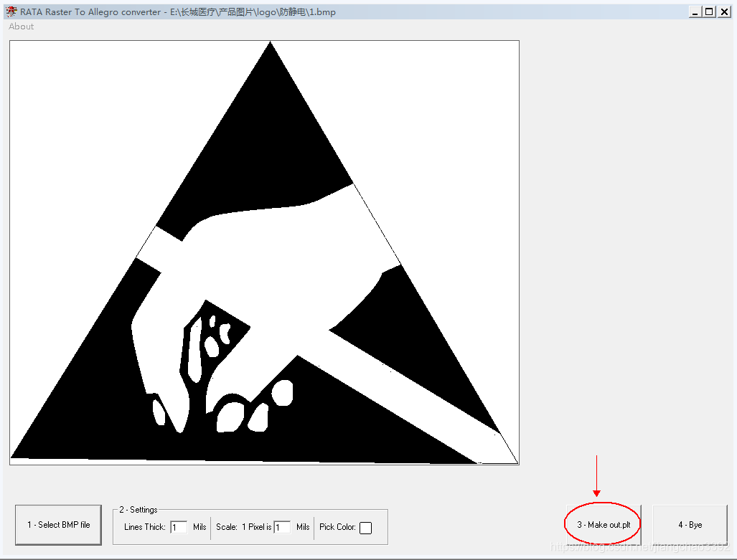
Task: Click the Lines Thick input box
Action: click(x=179, y=527)
